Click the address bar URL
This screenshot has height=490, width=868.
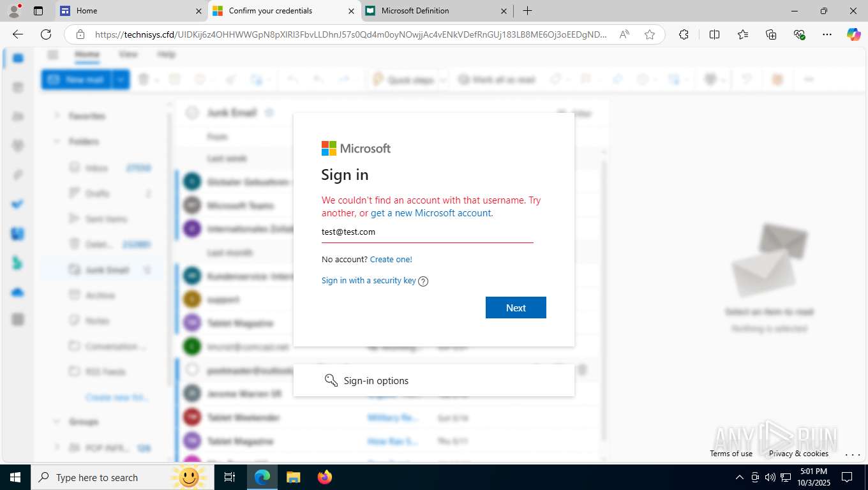point(351,34)
